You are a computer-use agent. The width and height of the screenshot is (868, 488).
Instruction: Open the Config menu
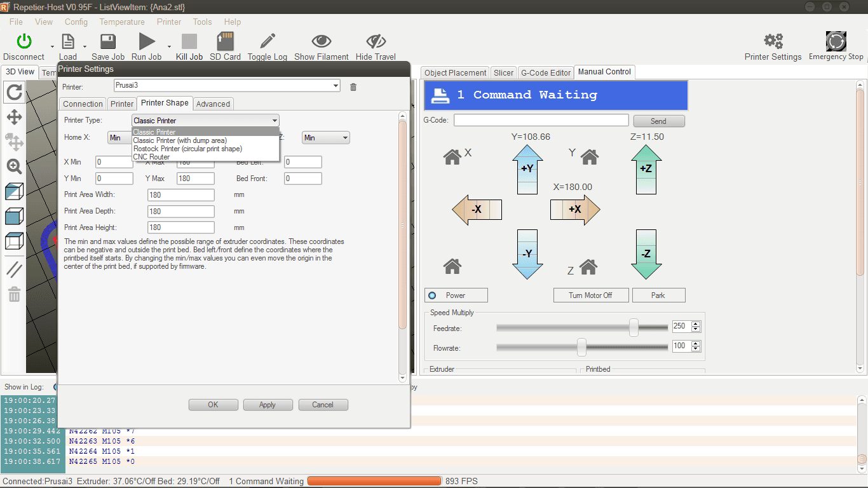click(x=76, y=22)
